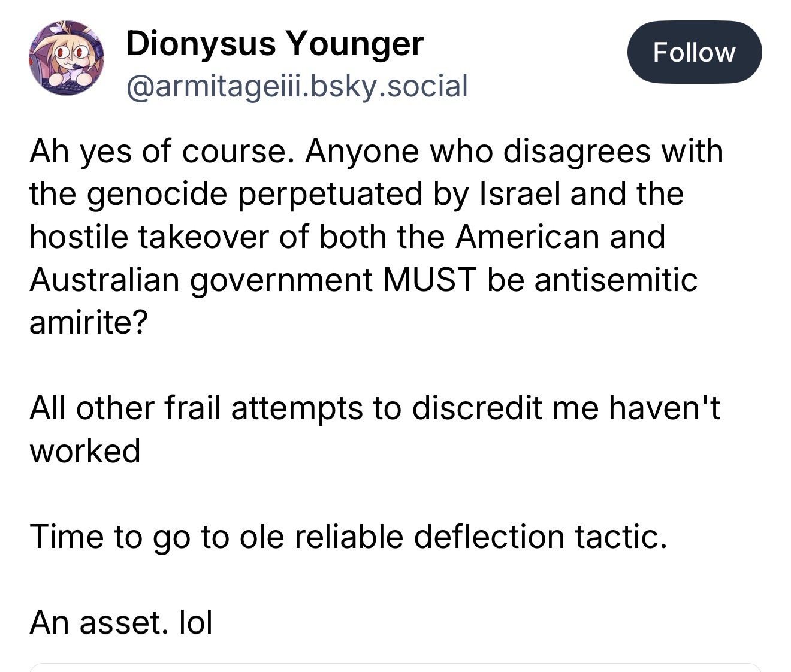Follow Dionysus Younger
The width and height of the screenshot is (791, 672).
[x=694, y=52]
